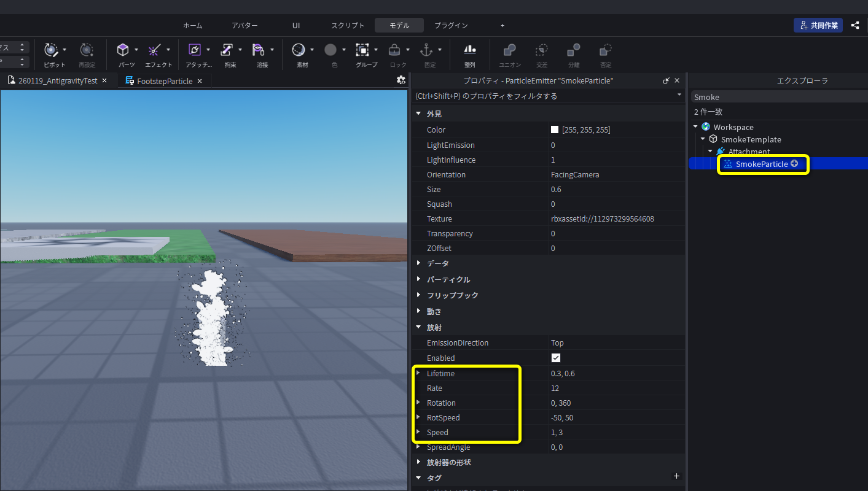
Task: Open the properties filter dropdown arrow
Action: [679, 95]
